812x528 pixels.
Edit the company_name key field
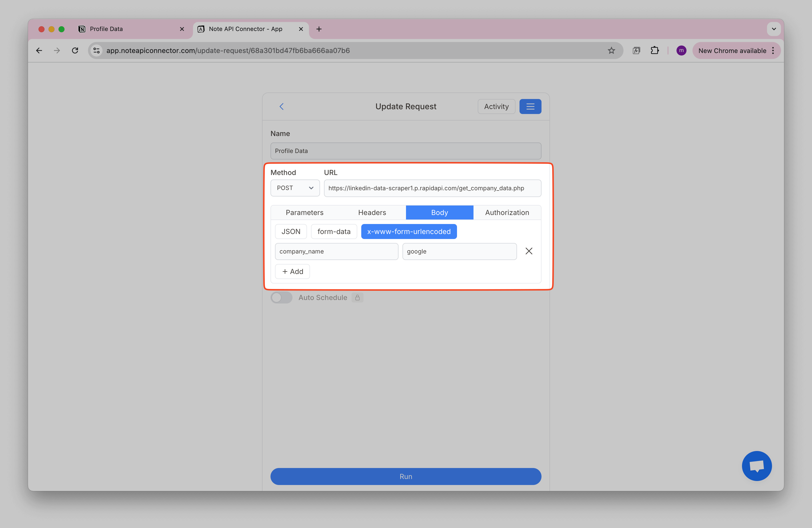336,251
